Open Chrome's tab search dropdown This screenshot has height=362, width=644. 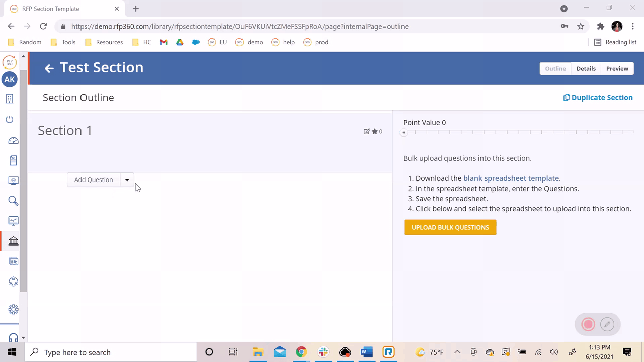point(564,8)
